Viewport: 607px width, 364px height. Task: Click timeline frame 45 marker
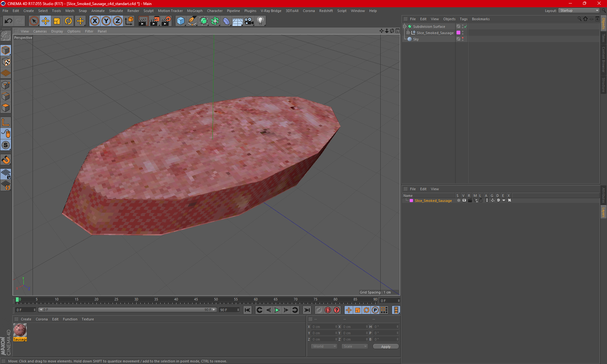(x=196, y=300)
